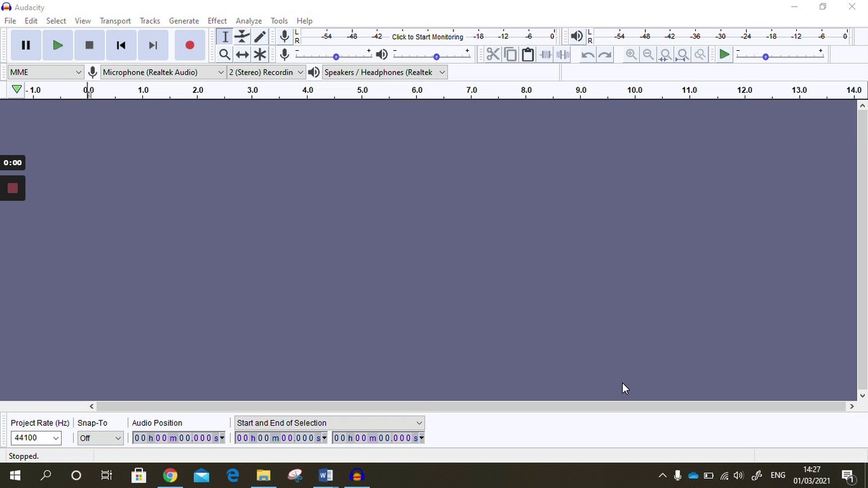Click the Silence audio icon
Screen dimensions: 868x488
click(x=562, y=54)
